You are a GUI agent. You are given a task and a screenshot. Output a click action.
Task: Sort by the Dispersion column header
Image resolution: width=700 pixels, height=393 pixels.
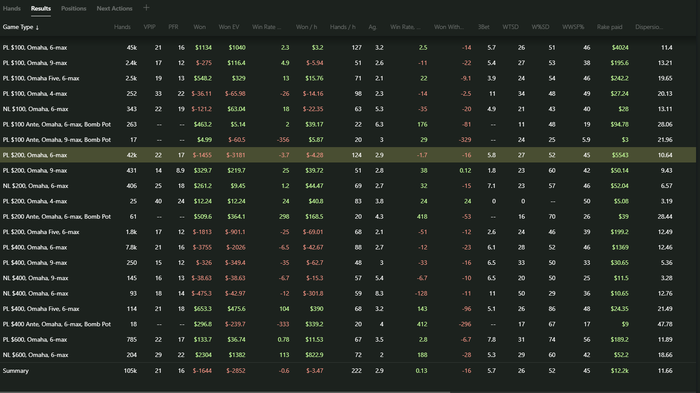[649, 27]
